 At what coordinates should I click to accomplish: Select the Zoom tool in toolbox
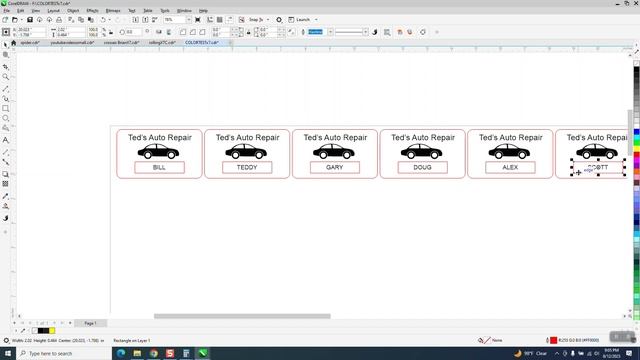tap(6, 77)
